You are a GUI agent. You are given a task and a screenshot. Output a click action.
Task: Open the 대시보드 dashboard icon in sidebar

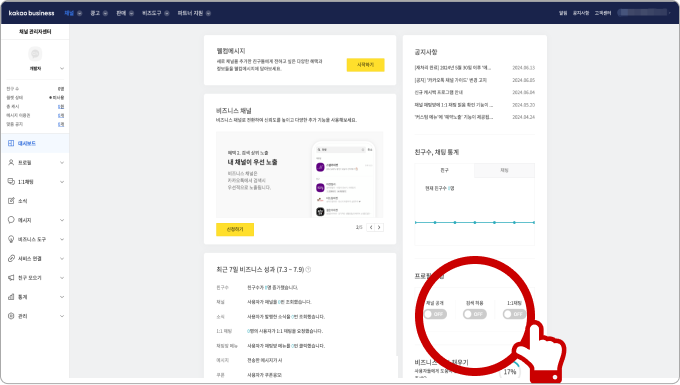click(x=11, y=143)
